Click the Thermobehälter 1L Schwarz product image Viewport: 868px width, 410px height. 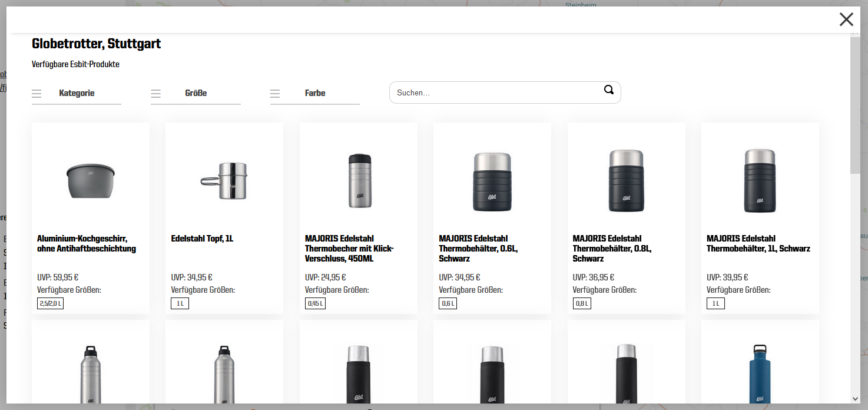(x=760, y=180)
